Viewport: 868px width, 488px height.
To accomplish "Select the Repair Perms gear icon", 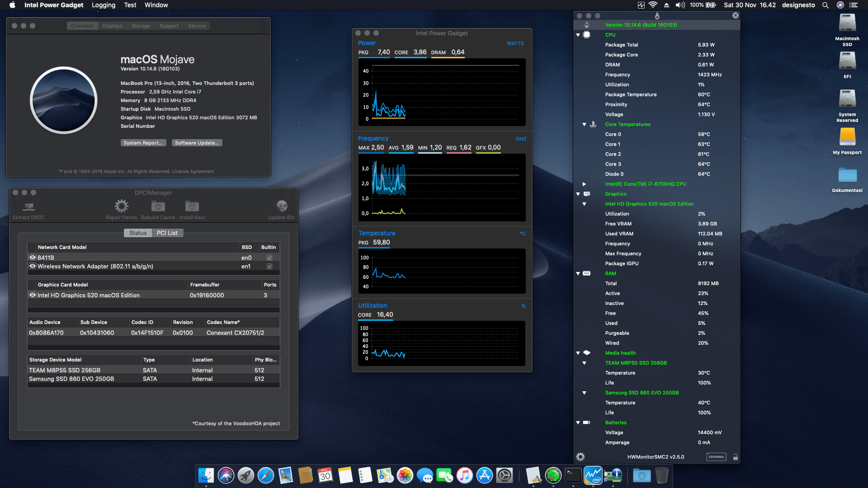I will click(121, 206).
